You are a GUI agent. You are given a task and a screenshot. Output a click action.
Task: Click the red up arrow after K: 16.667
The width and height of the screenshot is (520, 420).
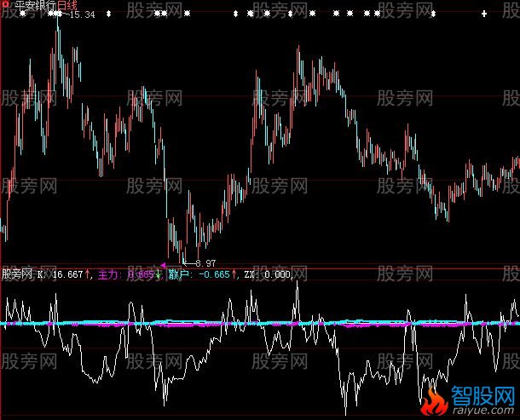point(87,274)
